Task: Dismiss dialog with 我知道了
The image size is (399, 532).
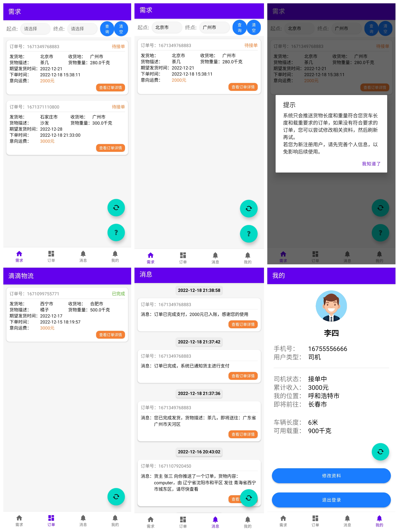Action: (x=371, y=164)
